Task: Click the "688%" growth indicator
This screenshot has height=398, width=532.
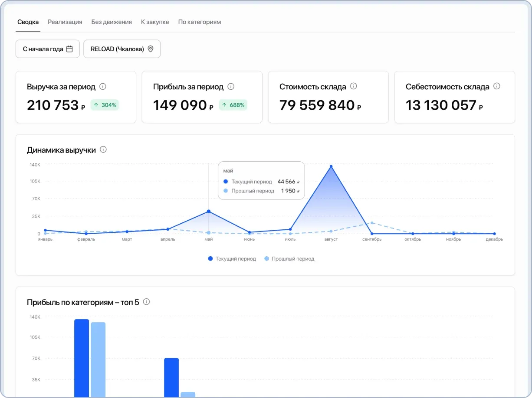Action: [x=233, y=104]
